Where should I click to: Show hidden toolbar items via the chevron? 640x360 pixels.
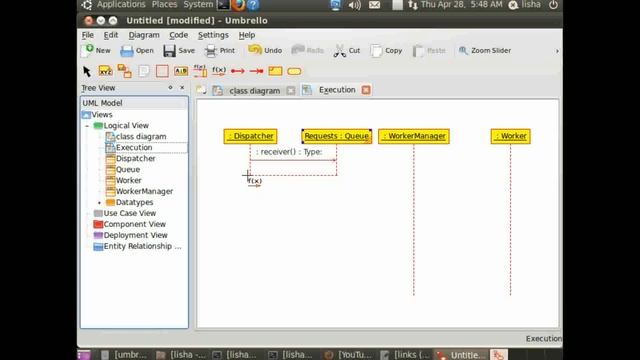pos(557,51)
